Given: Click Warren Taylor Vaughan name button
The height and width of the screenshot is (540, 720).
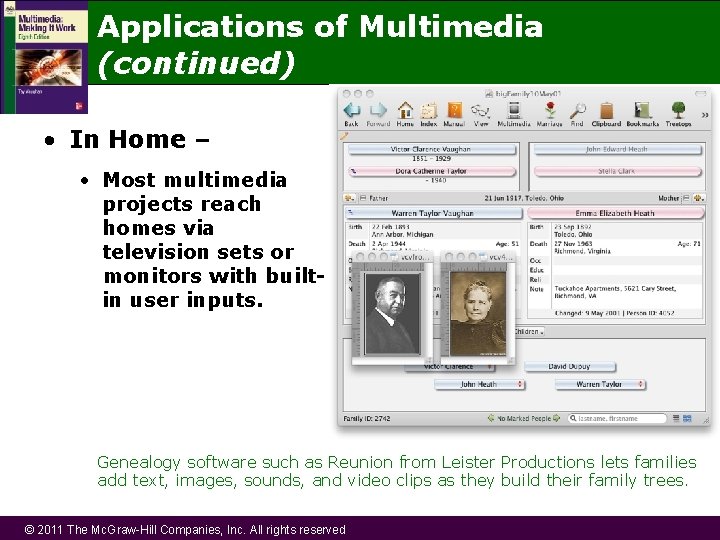Looking at the screenshot, I should (x=433, y=213).
